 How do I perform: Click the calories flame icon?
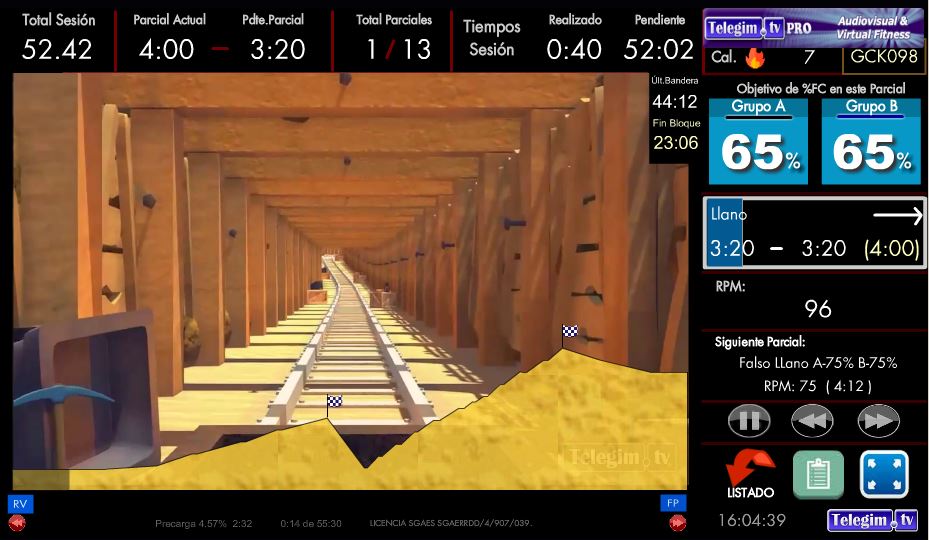(755, 57)
